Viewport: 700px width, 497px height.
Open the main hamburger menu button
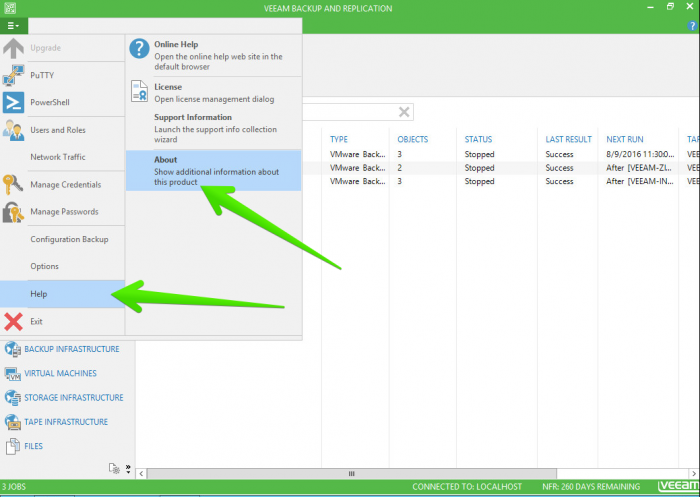tap(14, 26)
